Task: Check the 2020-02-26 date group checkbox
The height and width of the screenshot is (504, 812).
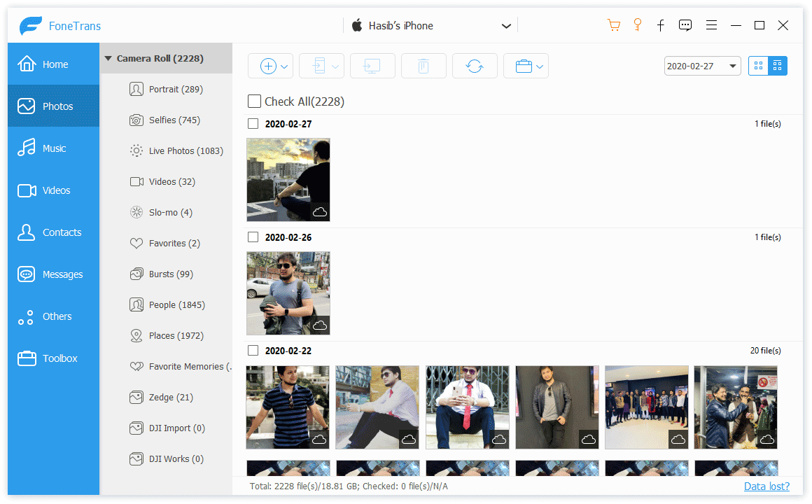Action: (253, 237)
